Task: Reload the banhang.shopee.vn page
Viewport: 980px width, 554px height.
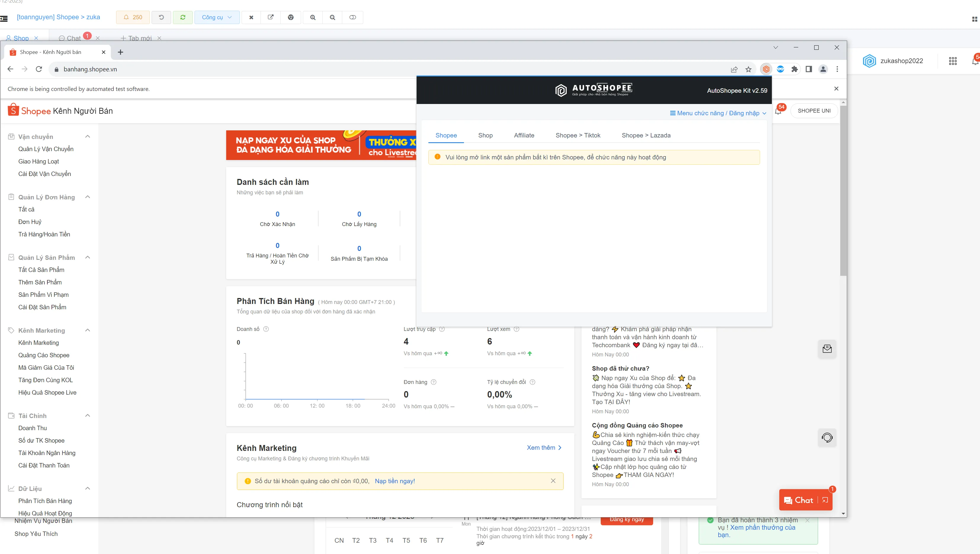Action: pyautogui.click(x=39, y=69)
